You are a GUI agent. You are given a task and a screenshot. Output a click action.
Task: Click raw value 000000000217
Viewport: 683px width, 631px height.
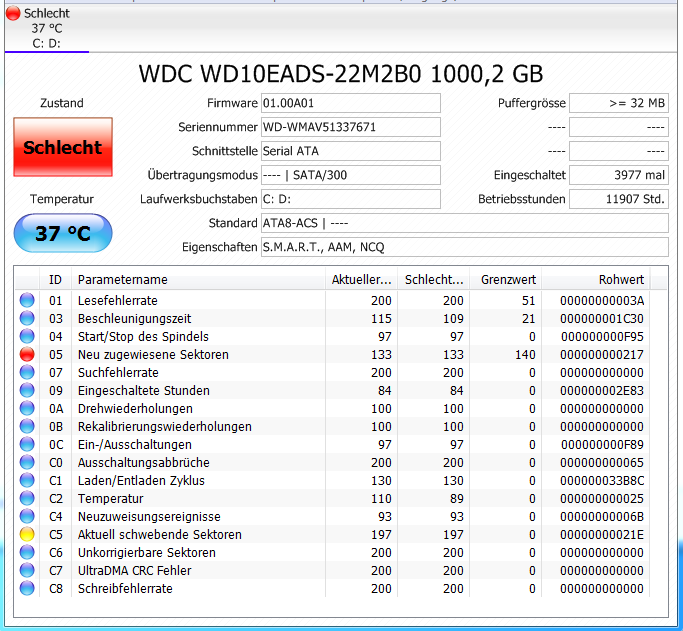[x=602, y=354]
